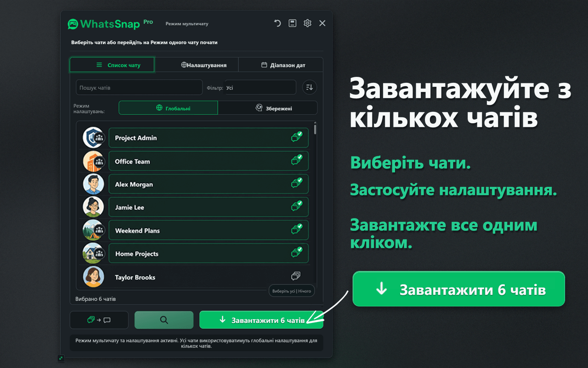Click the Alex Morgan chat row
The image size is (588, 368).
click(x=209, y=184)
